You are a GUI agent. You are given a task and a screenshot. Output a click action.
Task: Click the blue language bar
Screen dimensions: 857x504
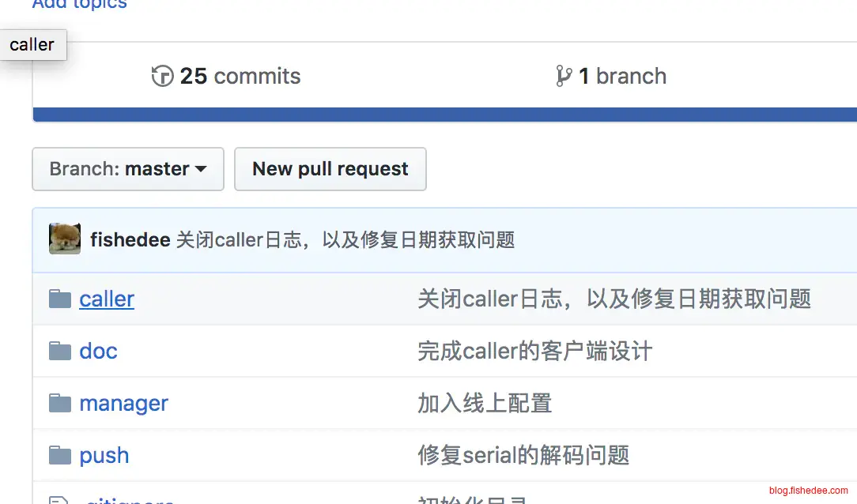(x=444, y=115)
